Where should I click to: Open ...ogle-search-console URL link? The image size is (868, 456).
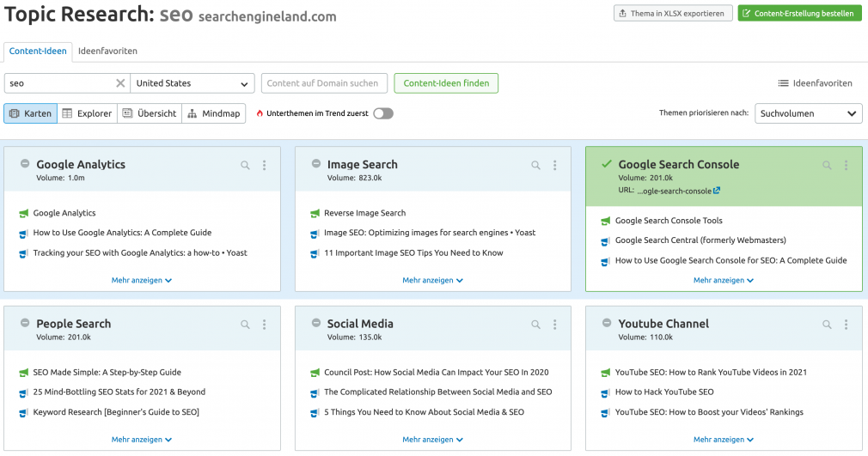[x=675, y=191]
